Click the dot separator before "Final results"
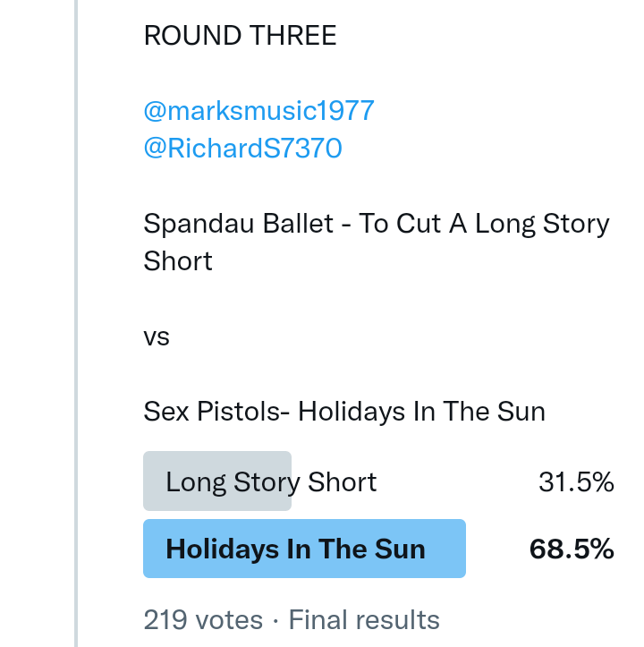 coord(275,619)
